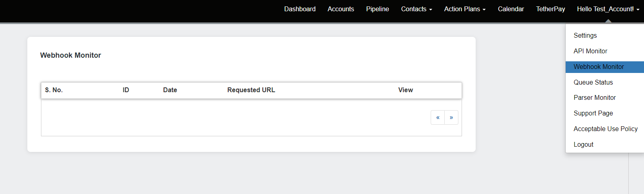Select the highlighted Webhook Monitor entry
The image size is (644, 194).
coord(599,67)
